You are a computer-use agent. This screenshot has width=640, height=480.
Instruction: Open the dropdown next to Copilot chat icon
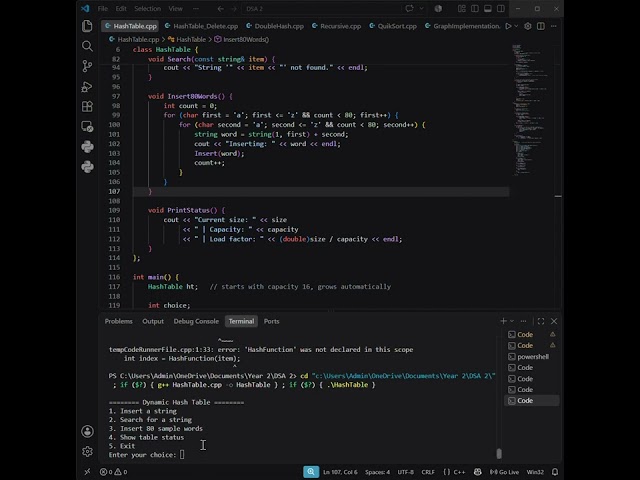pyautogui.click(x=422, y=9)
